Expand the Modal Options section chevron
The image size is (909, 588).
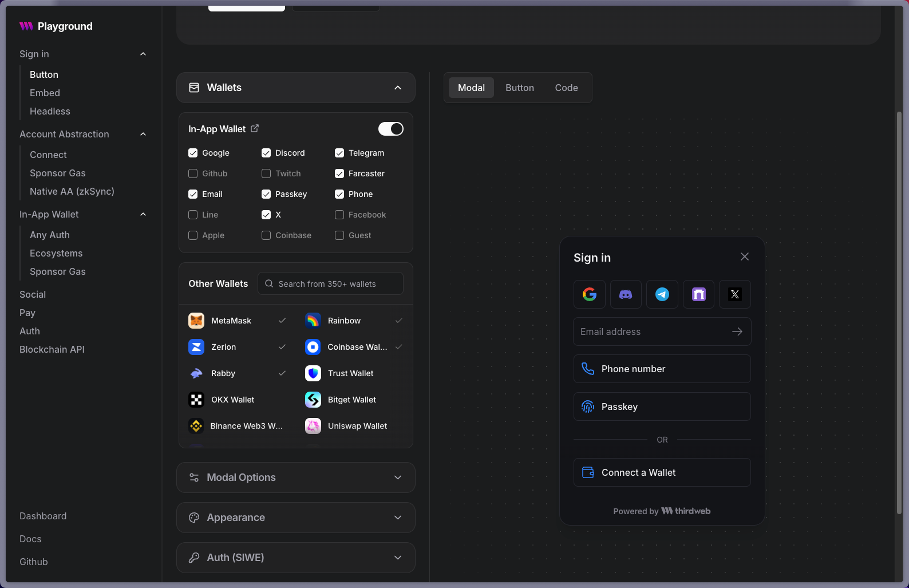tap(398, 477)
